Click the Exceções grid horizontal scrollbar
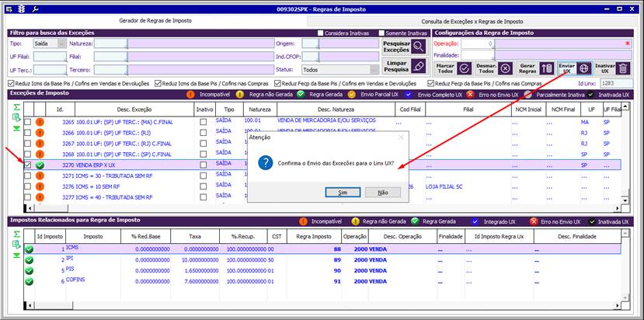The height and width of the screenshot is (320, 644). (322, 208)
